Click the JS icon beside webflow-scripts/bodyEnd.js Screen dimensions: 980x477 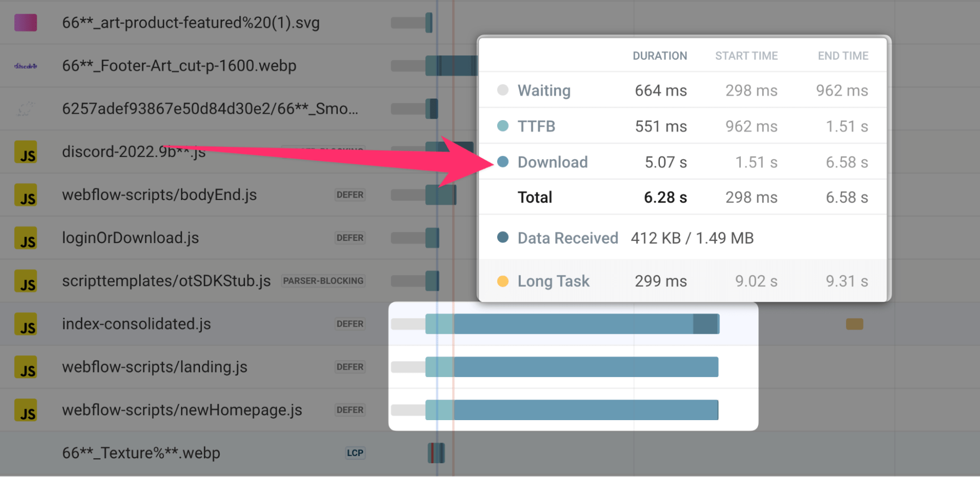(26, 195)
